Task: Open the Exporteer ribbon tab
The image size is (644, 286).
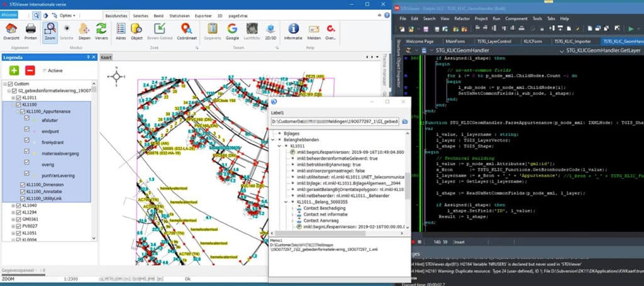Action: click(203, 16)
